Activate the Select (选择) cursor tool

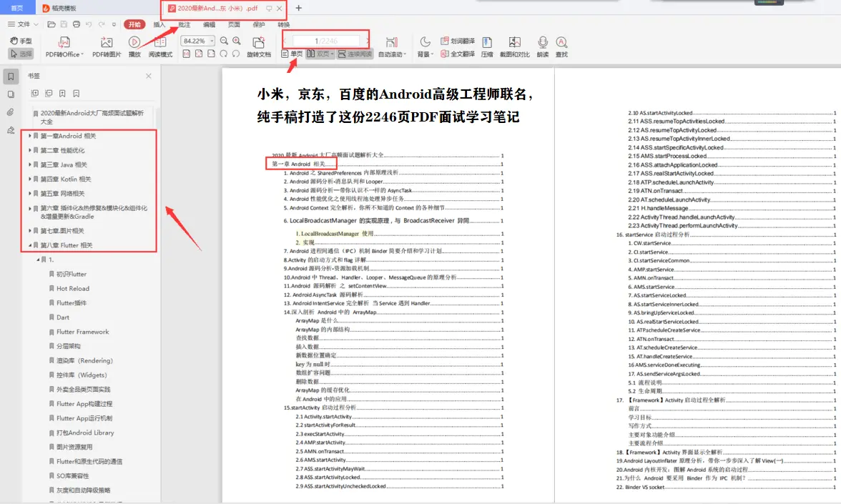click(x=21, y=54)
